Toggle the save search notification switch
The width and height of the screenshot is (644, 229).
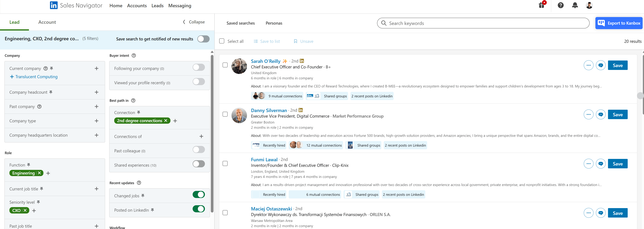203,39
